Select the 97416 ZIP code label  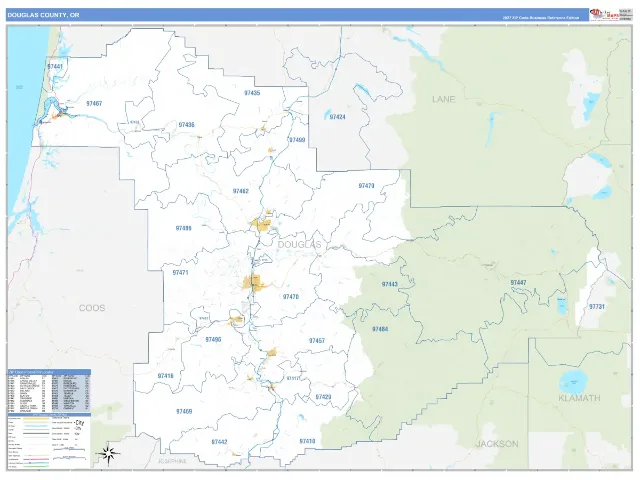pyautogui.click(x=165, y=376)
